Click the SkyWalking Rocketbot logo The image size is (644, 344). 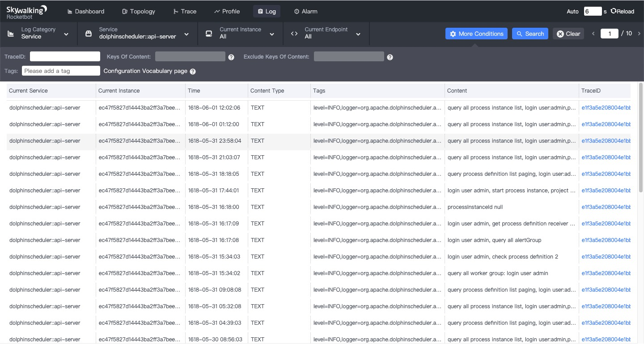pyautogui.click(x=26, y=12)
